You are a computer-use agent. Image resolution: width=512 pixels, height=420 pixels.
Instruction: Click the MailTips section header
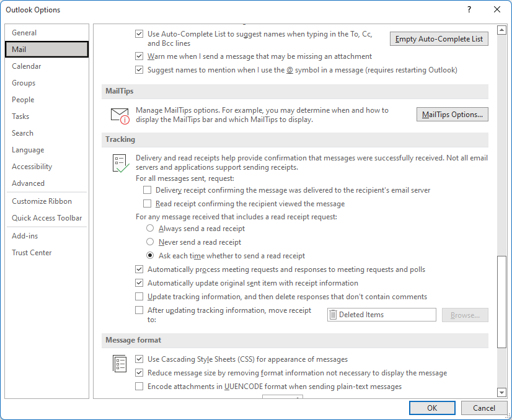click(295, 91)
